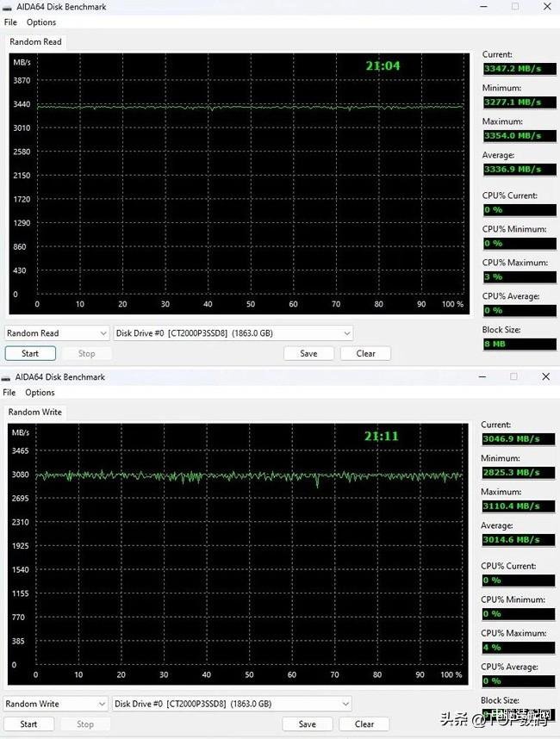Click AIDA64 icon in the upper window title bar
Screen dimensions: 560x739
point(7,6)
